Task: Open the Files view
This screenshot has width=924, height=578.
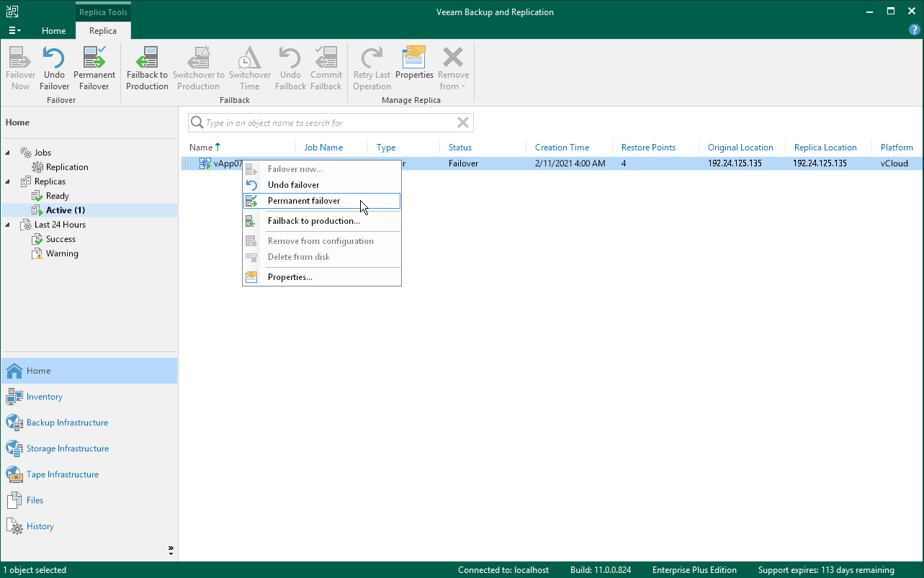Action: (89, 500)
